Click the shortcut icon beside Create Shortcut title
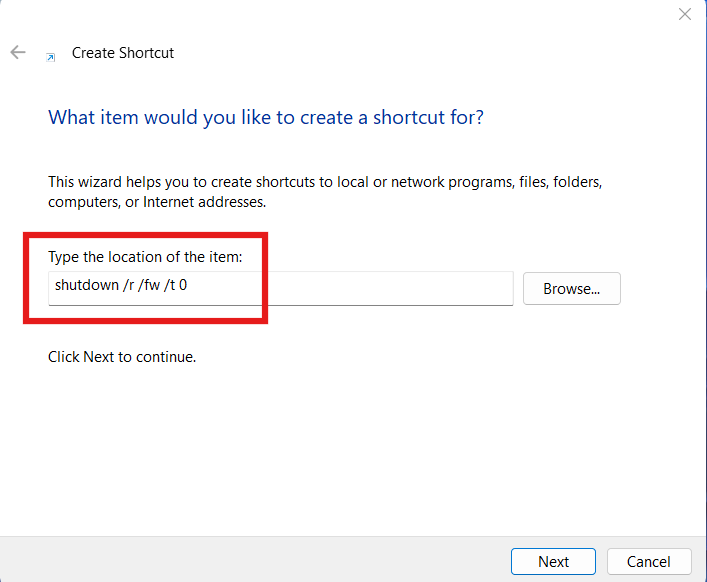This screenshot has width=707, height=582. click(51, 57)
